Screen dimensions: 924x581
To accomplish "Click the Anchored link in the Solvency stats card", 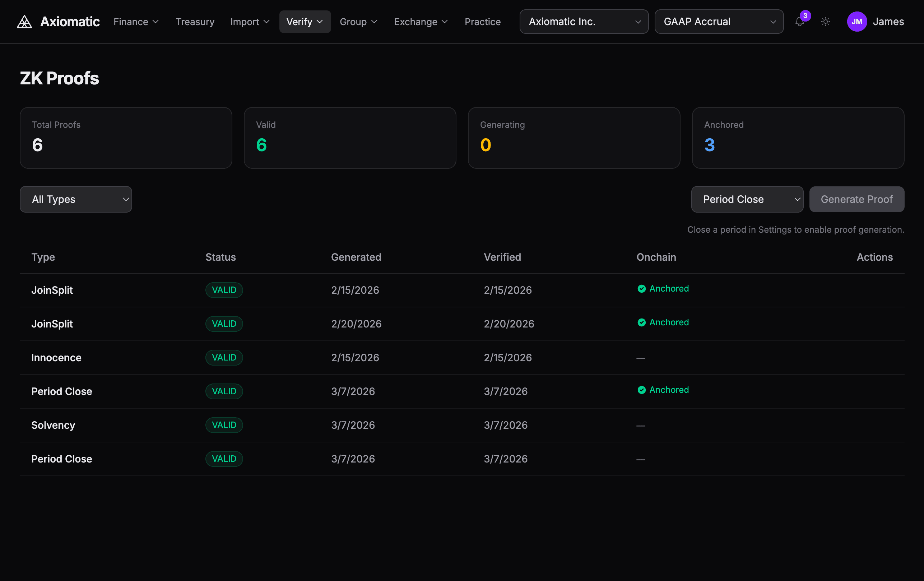I will (723, 124).
